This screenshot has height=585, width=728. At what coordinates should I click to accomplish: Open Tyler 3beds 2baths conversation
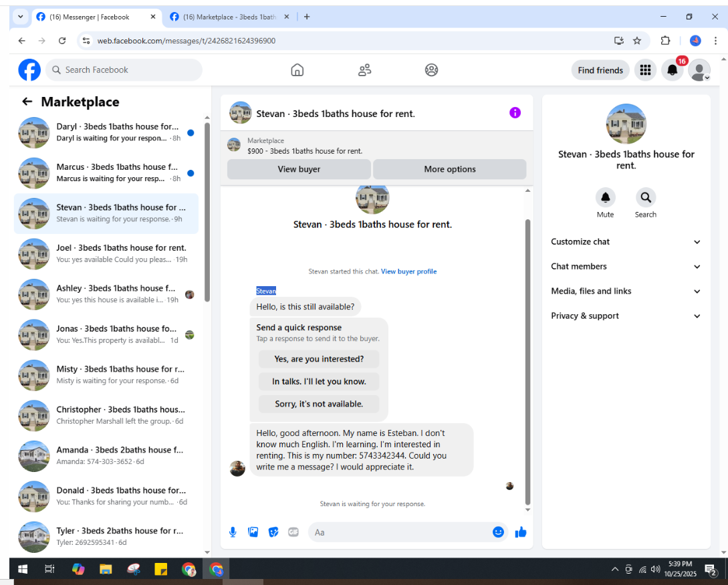click(x=106, y=537)
